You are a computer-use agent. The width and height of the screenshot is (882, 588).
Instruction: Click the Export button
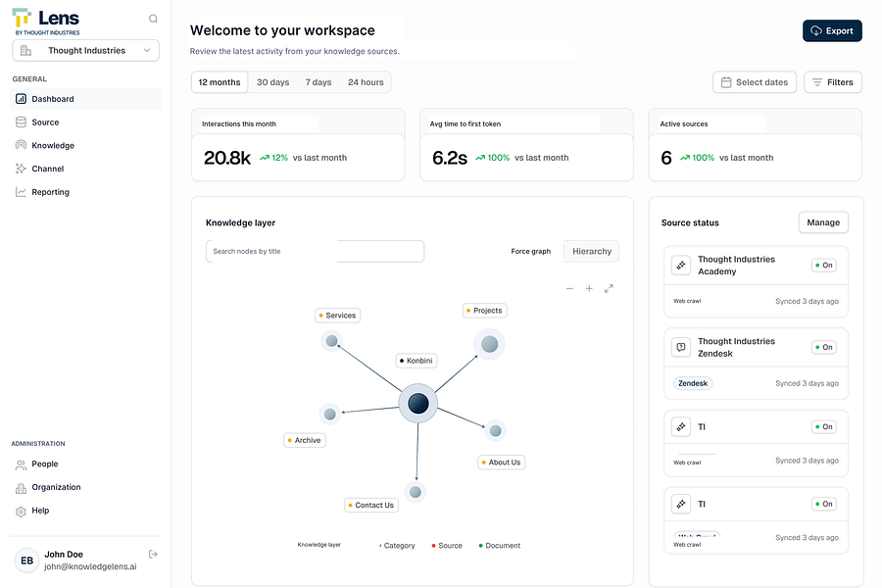pos(832,31)
